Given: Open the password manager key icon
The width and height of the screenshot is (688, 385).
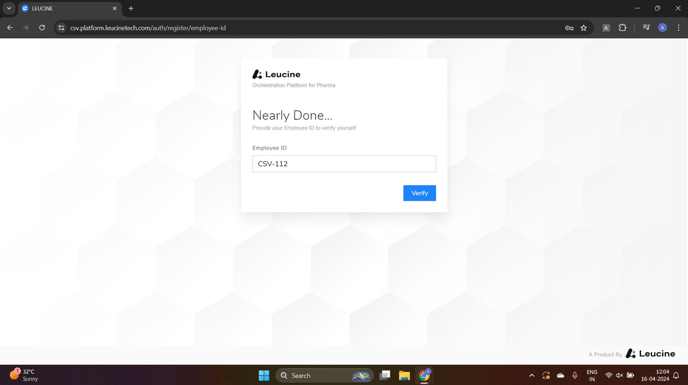Looking at the screenshot, I should 569,28.
